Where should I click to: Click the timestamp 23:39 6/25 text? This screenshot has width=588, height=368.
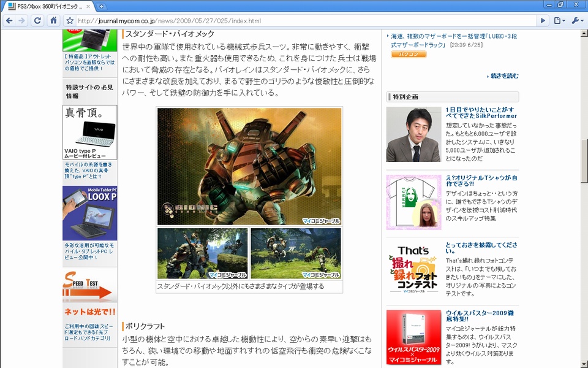coord(466,45)
